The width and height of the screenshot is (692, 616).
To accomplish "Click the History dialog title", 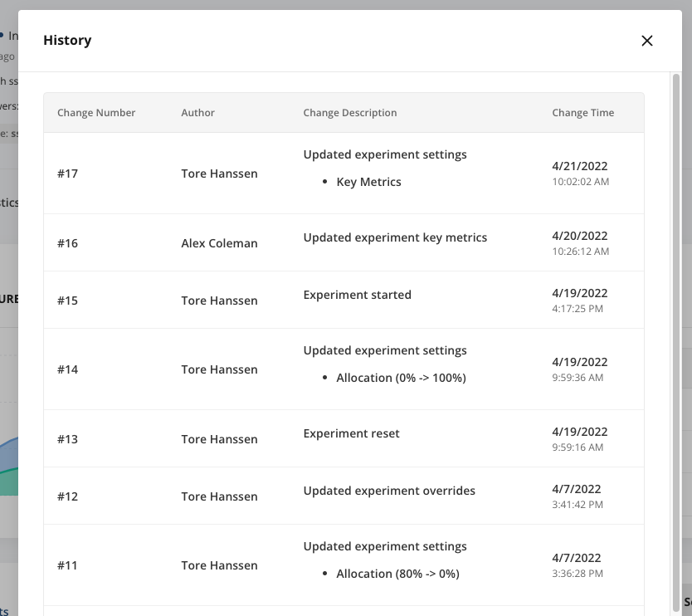I will coord(67,41).
